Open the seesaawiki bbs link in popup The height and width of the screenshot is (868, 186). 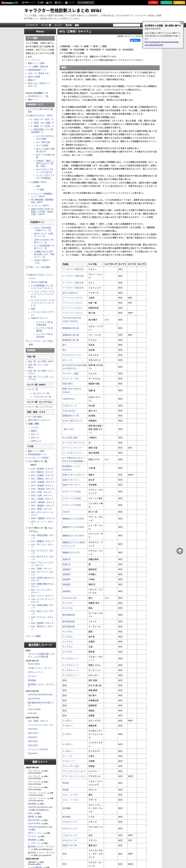click(x=162, y=43)
